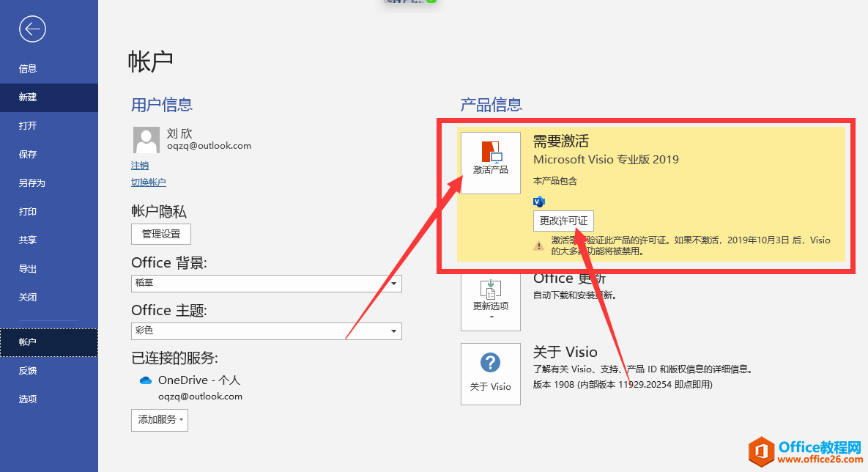
Task: Expand the Office 主题 dropdown showing 彩色
Action: coord(267,331)
